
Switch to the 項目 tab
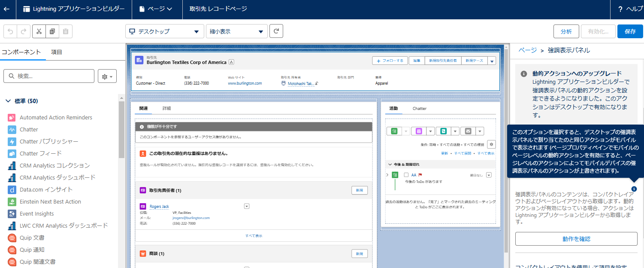tap(57, 52)
